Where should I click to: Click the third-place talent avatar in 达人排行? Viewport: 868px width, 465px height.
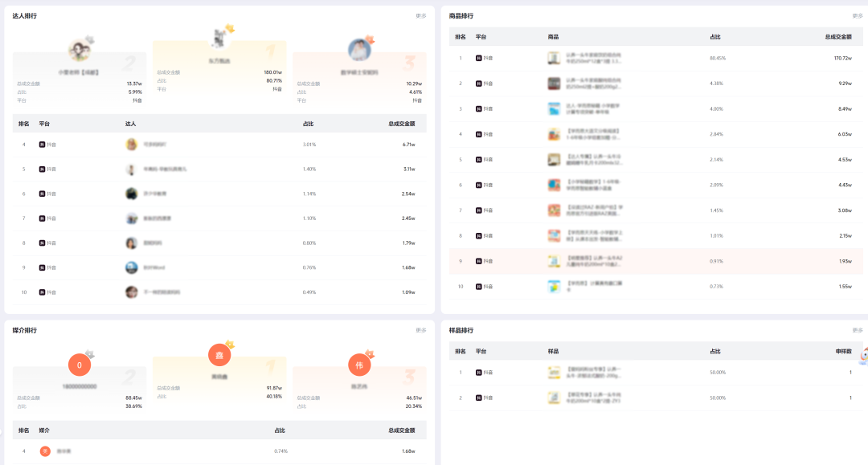(x=359, y=51)
